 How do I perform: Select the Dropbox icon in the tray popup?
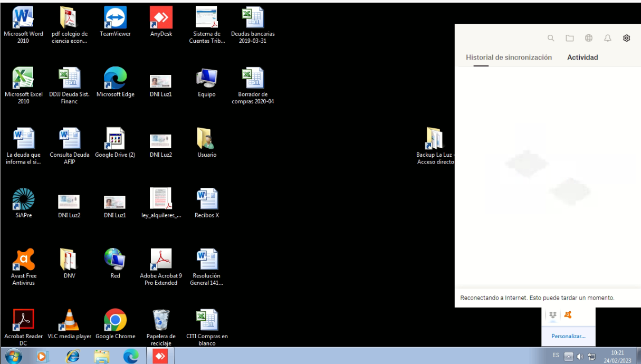click(552, 315)
